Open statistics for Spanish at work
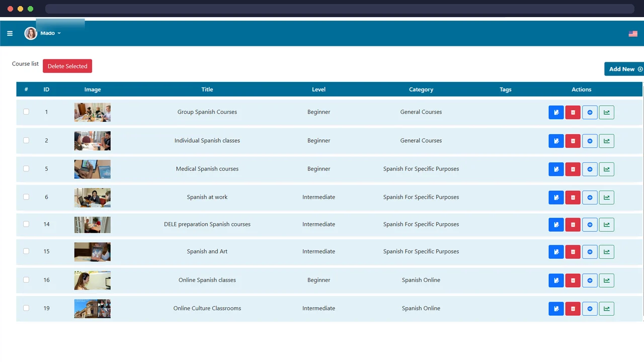644x362 pixels. 607,197
